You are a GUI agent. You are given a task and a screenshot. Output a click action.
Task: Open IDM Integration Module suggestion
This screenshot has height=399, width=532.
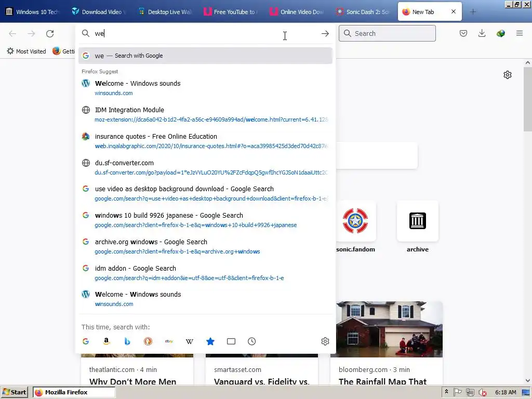click(x=205, y=114)
